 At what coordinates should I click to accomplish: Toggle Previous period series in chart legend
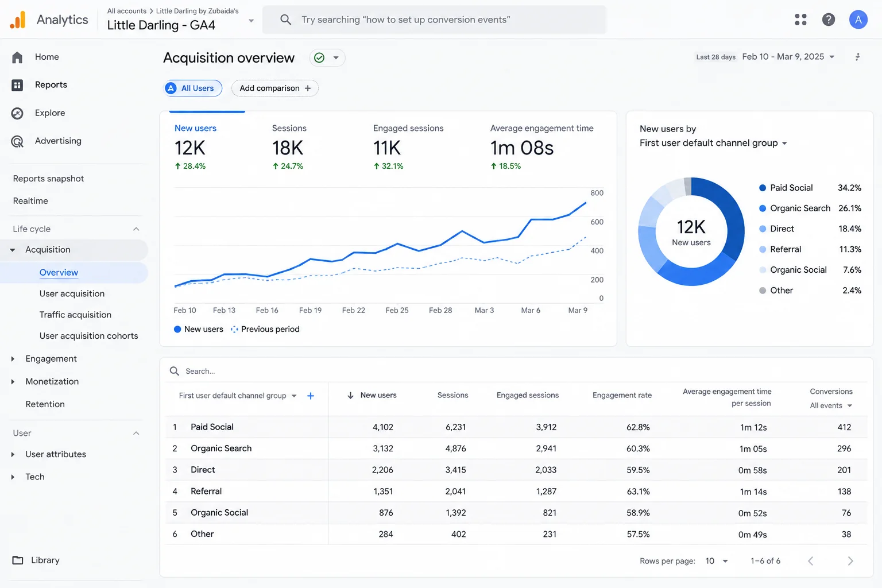click(265, 329)
